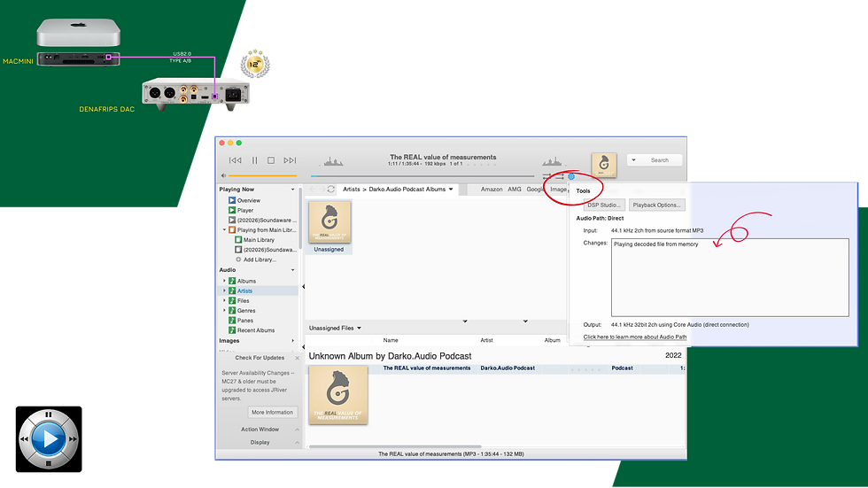868x488 pixels.
Task: Select the Unassigned album thumbnail
Action: tap(329, 222)
